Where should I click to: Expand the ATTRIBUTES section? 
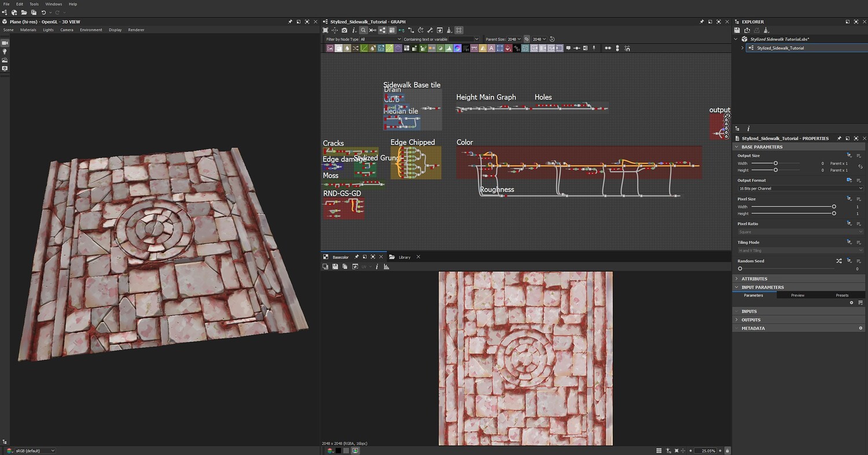[754, 279]
